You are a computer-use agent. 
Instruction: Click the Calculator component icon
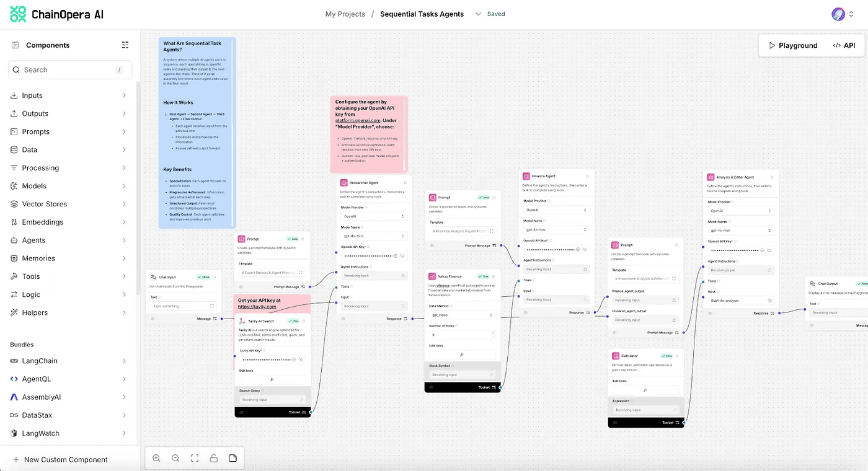[x=616, y=356]
